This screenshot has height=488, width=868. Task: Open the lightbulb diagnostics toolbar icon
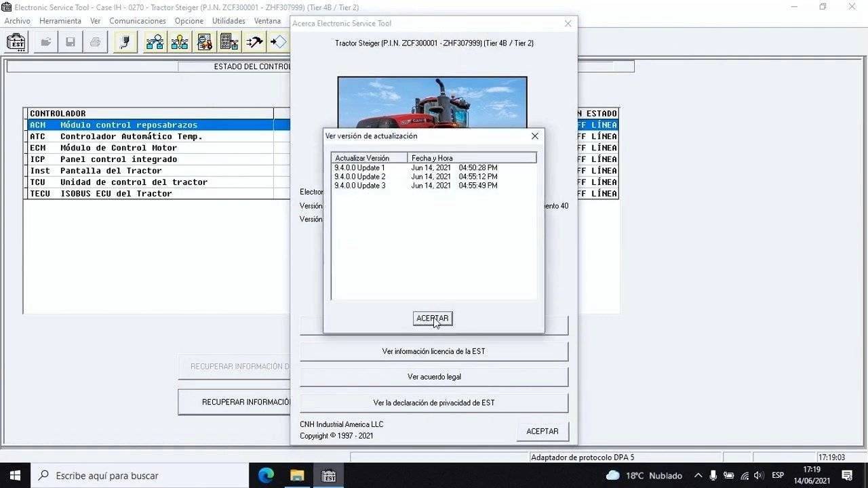180,42
